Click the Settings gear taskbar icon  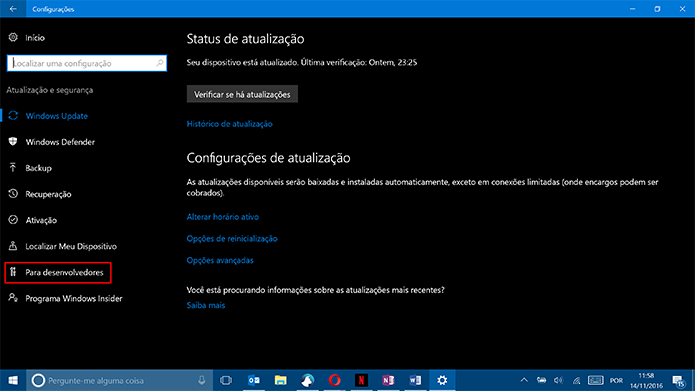442,380
